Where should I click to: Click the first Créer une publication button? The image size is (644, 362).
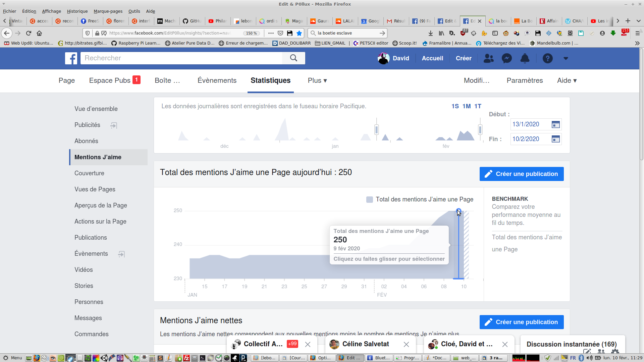pos(521,174)
